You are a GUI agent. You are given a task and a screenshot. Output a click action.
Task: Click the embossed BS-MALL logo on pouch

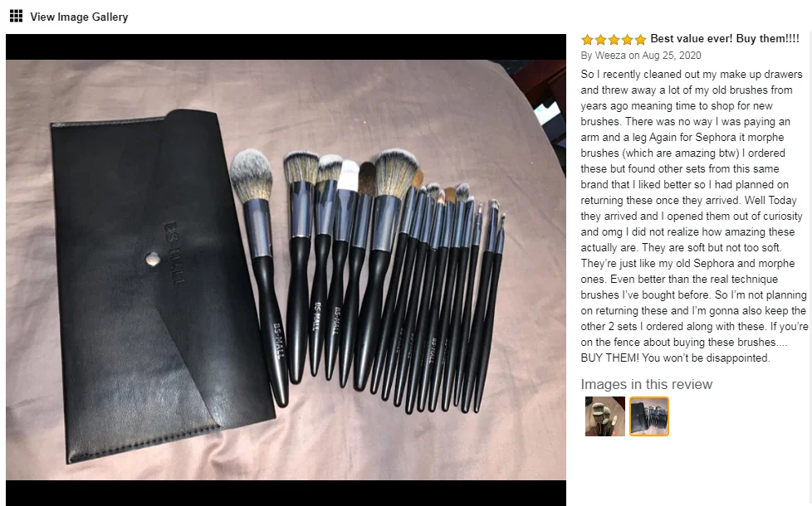click(174, 255)
